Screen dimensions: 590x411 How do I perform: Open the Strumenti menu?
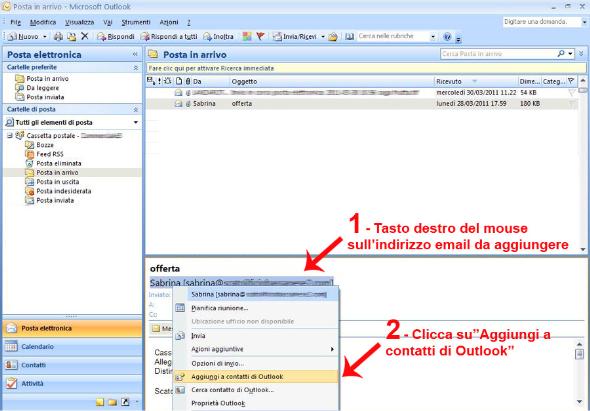click(136, 22)
